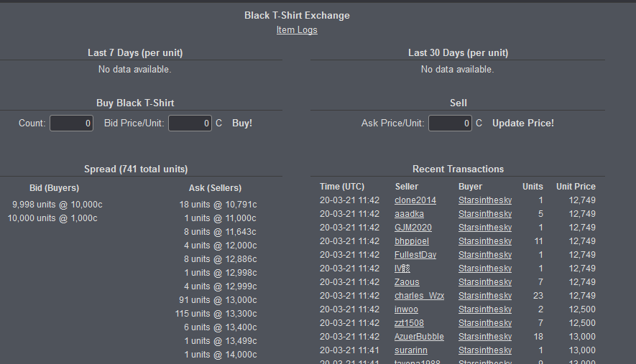The image size is (636, 364).
Task: Select ask '18 units @ 10,791c'
Action: (x=218, y=205)
